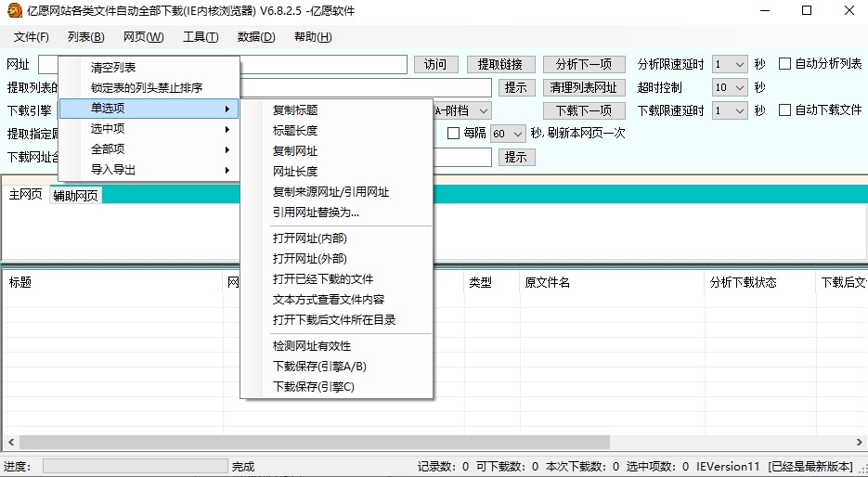The width and height of the screenshot is (868, 477).
Task: Click 提示 button beside 清理列表网址
Action: (516, 87)
